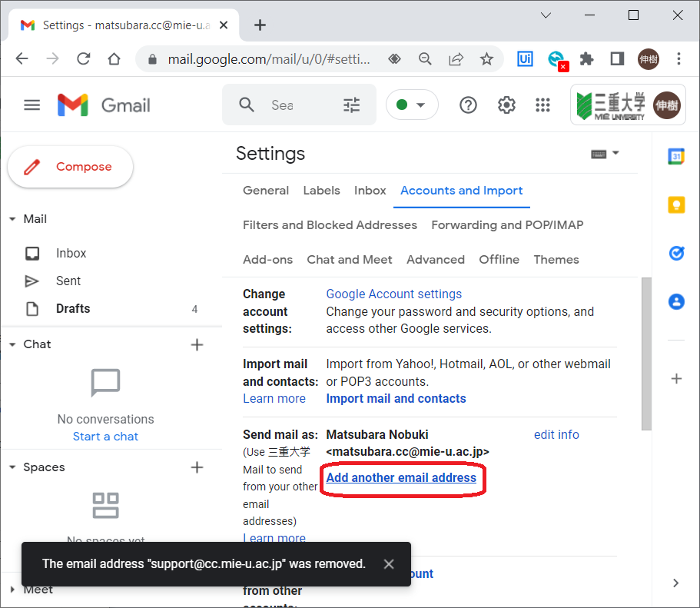The width and height of the screenshot is (700, 608).
Task: Open Chrome three-dot menu
Action: pyautogui.click(x=678, y=58)
